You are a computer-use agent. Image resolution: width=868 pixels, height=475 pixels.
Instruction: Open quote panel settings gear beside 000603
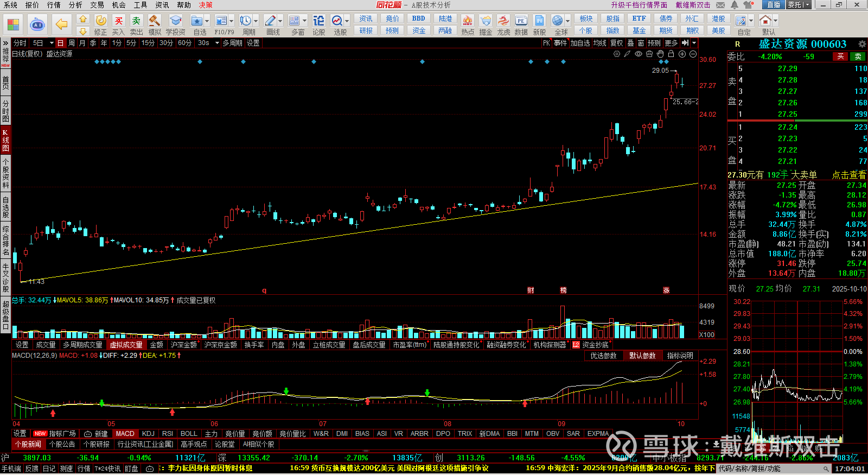[x=862, y=44]
